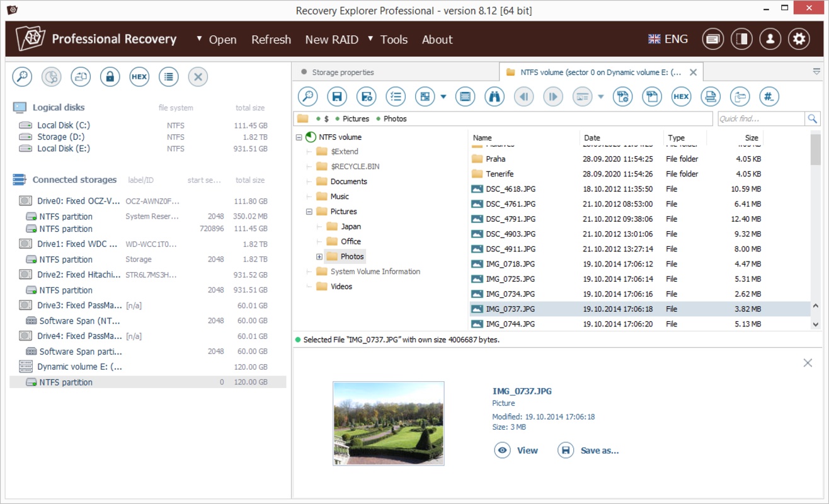The image size is (829, 504).
Task: Open settings via the gear icon
Action: pos(799,39)
